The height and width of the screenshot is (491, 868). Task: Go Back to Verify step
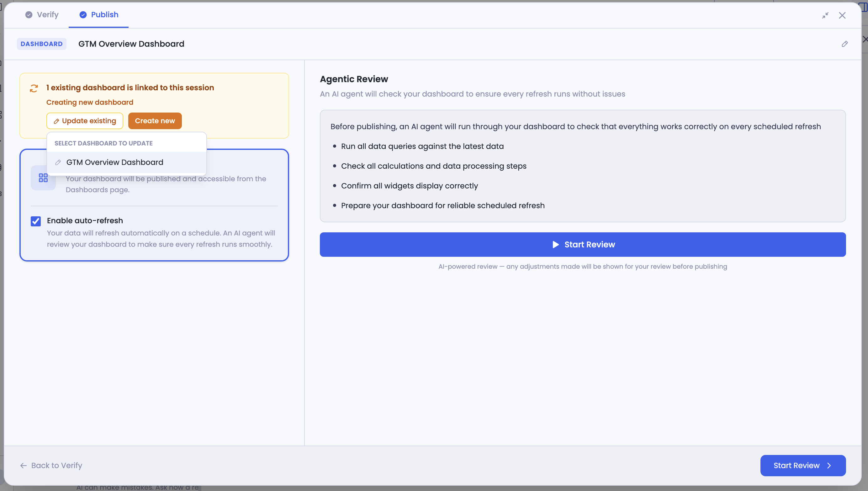click(x=51, y=465)
